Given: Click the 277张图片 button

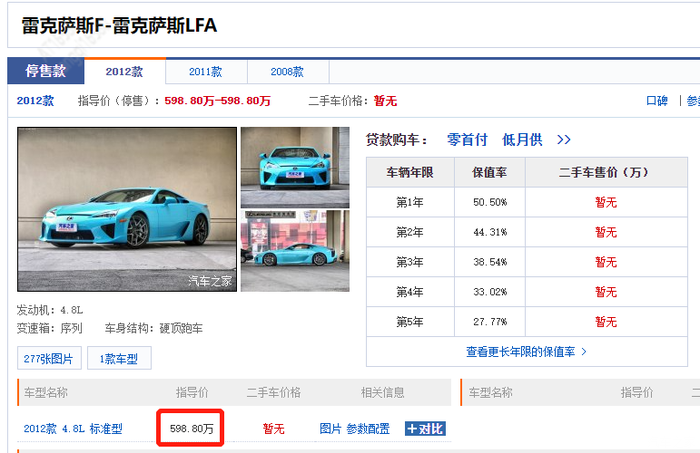Looking at the screenshot, I should tap(49, 358).
